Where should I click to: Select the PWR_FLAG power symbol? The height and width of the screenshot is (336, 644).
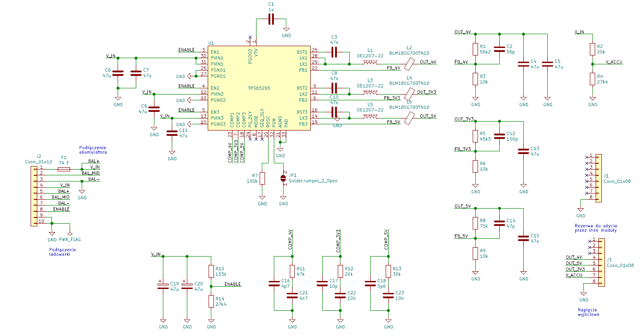point(70,233)
